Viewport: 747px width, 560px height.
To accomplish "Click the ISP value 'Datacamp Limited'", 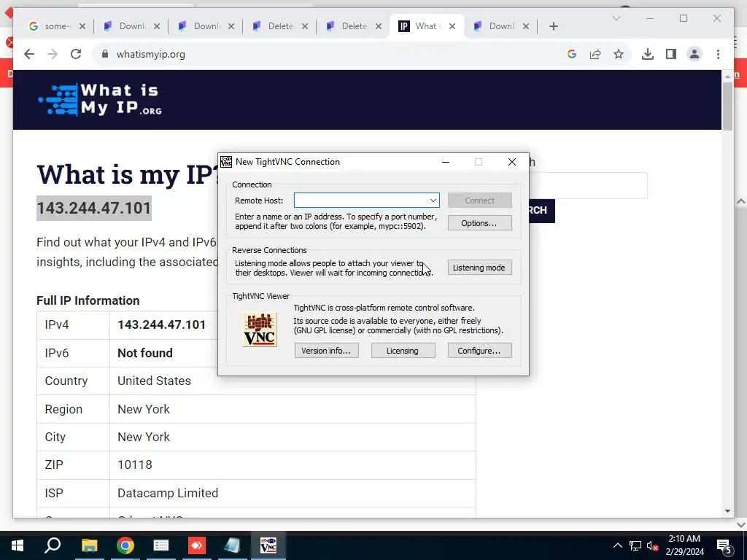I will pos(168,493).
